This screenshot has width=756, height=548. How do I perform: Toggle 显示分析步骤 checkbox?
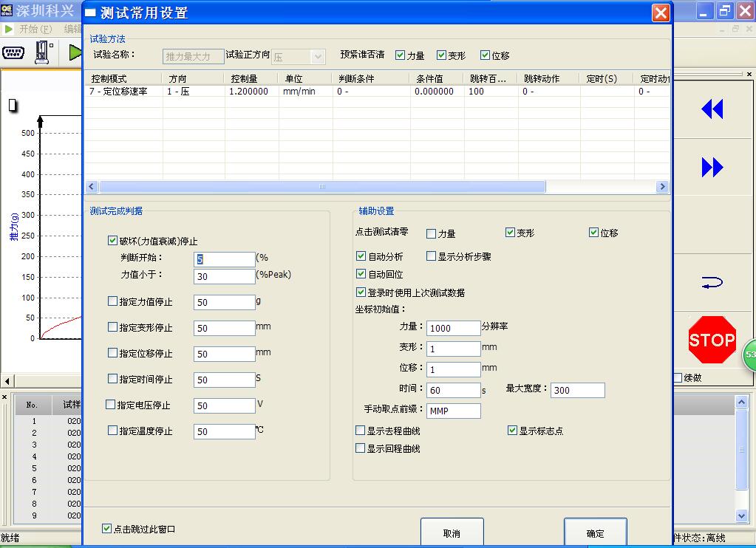tap(431, 256)
